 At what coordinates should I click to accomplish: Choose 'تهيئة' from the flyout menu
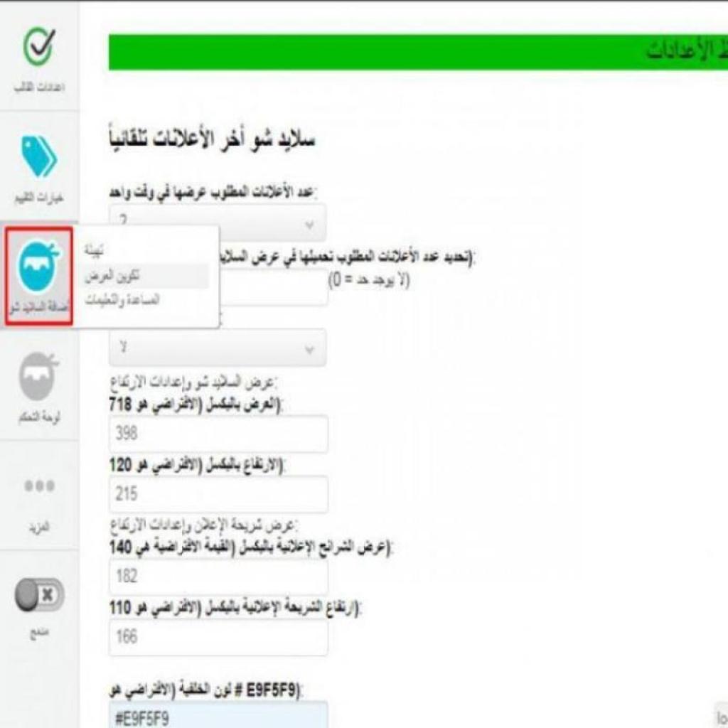tap(93, 250)
